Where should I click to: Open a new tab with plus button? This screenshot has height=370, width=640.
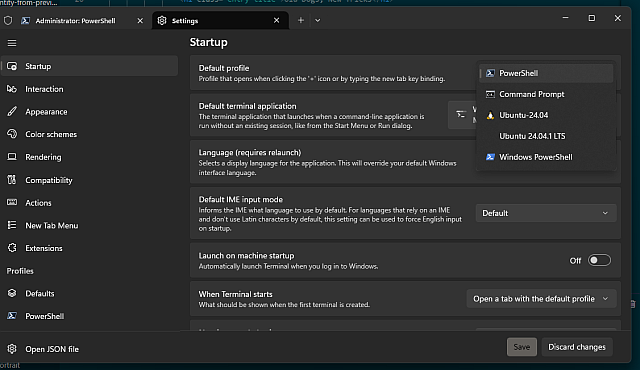(x=301, y=20)
